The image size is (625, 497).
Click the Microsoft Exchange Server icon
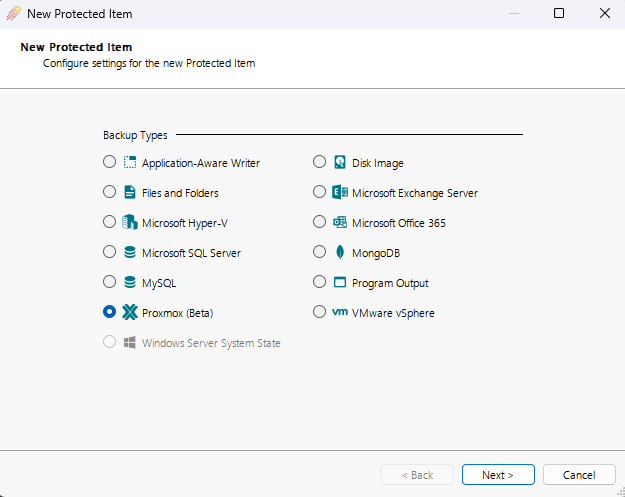click(x=340, y=192)
